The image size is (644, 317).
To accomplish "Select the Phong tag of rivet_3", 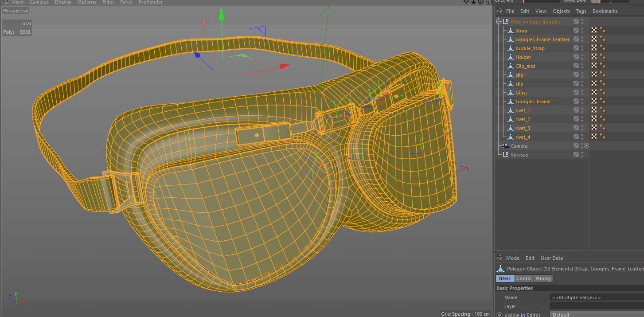I will tap(603, 128).
